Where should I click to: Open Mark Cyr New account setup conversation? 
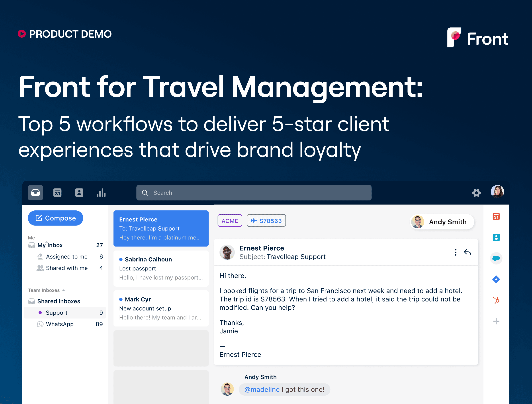(x=161, y=308)
